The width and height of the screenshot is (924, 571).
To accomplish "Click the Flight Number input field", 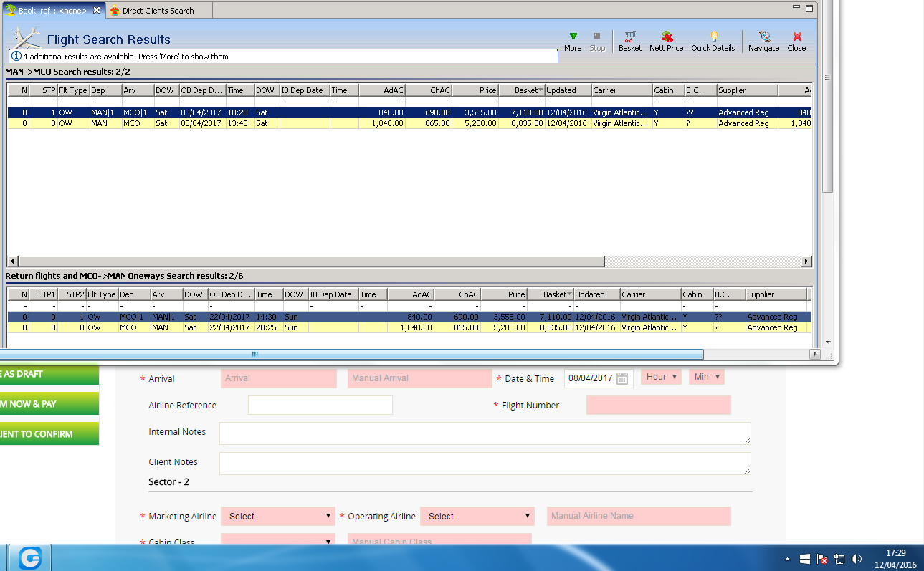I will click(x=659, y=405).
